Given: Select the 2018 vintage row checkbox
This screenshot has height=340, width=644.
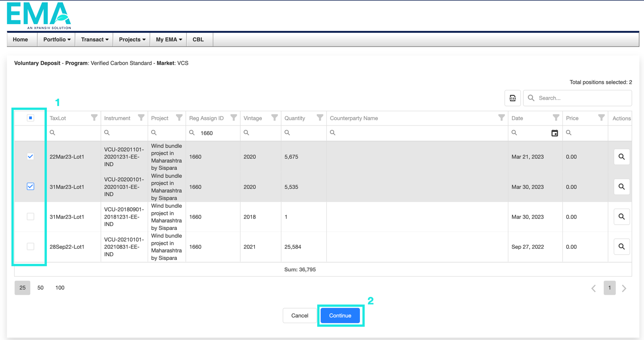Looking at the screenshot, I should (x=31, y=217).
